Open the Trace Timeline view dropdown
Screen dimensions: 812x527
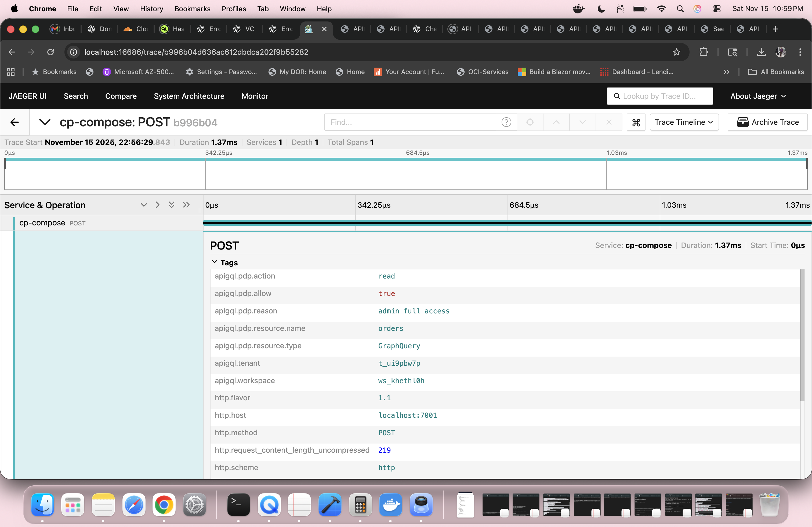pyautogui.click(x=684, y=122)
